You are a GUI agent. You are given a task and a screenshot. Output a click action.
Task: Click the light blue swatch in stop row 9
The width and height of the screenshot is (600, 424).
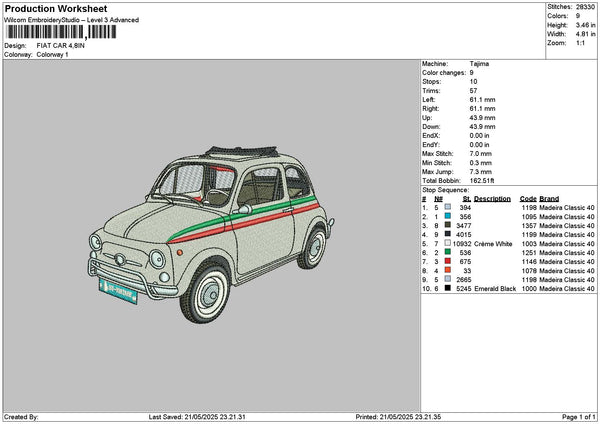pyautogui.click(x=447, y=279)
